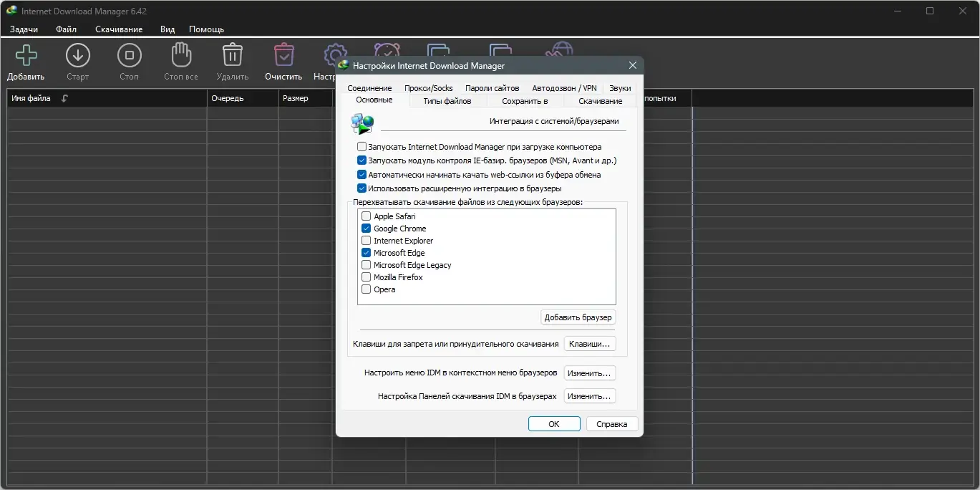Click the Добавить plus icon in toolbar
980x490 pixels.
click(x=26, y=55)
